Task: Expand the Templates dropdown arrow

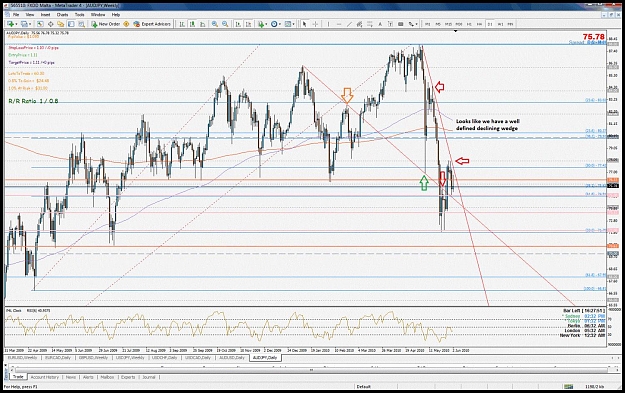Action: pyautogui.click(x=293, y=24)
